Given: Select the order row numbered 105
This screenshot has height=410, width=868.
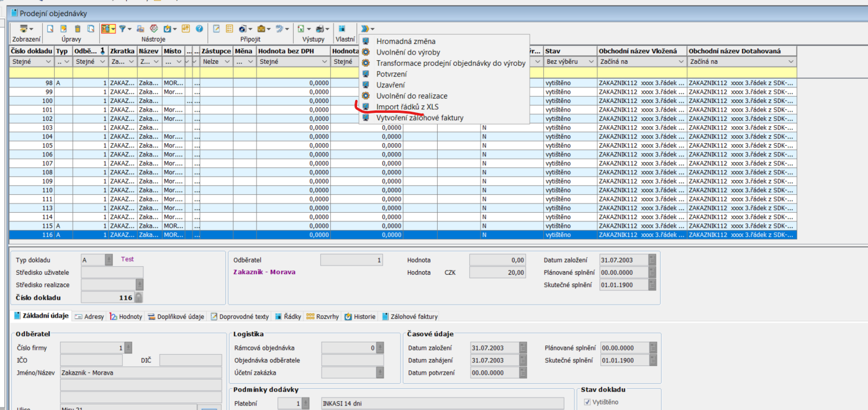Looking at the screenshot, I should (47, 145).
